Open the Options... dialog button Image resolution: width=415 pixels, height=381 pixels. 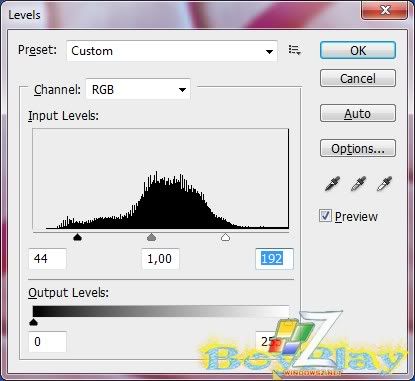coord(358,148)
